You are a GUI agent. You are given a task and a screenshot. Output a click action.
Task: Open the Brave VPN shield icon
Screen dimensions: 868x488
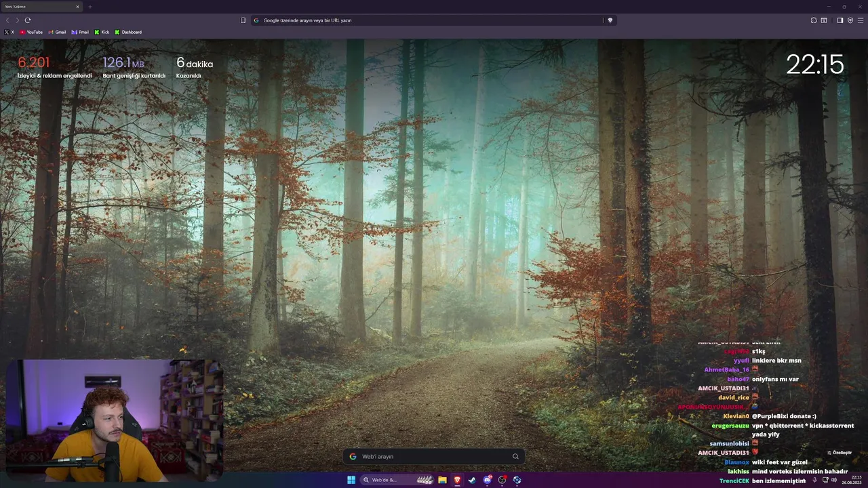click(x=850, y=20)
